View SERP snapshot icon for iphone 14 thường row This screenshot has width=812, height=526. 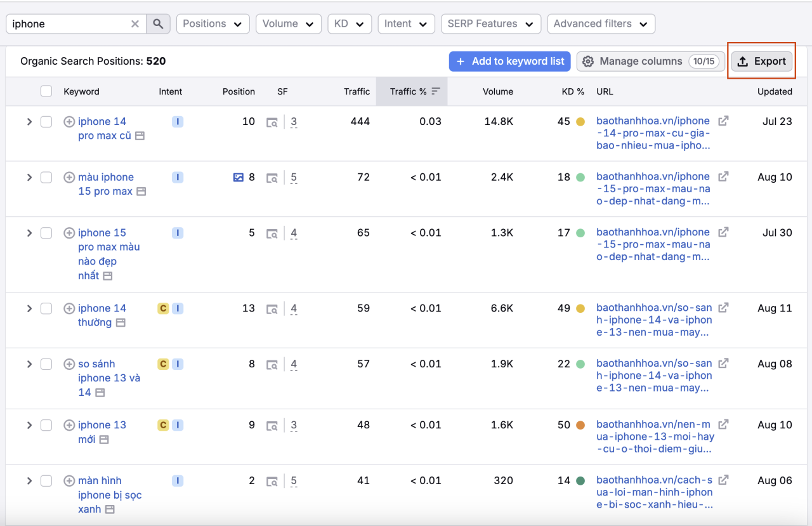pos(272,309)
